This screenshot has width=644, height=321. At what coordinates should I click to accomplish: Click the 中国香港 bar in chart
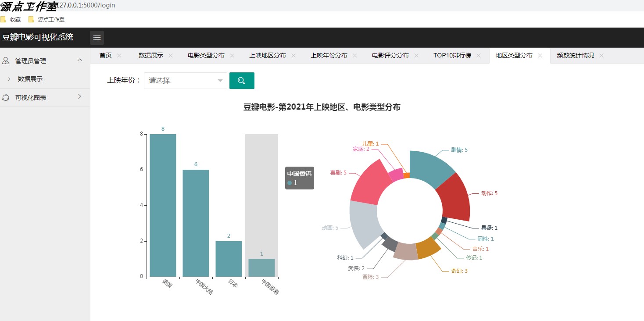pos(261,267)
